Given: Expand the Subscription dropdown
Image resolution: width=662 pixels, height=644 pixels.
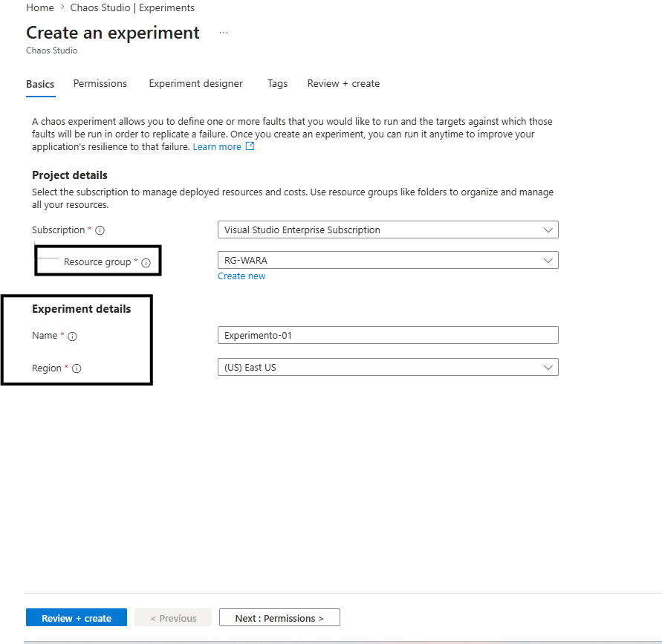Looking at the screenshot, I should (x=387, y=230).
